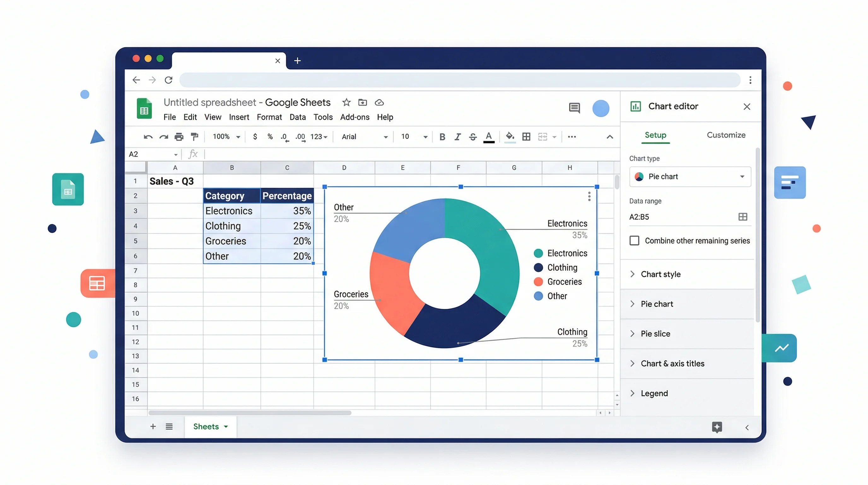This screenshot has height=485, width=868.
Task: Open the Insert menu
Action: coord(239,117)
